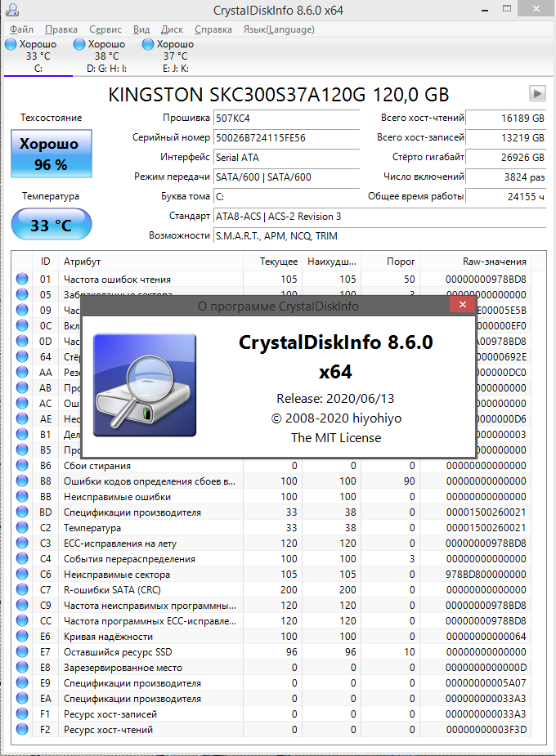Click the 16189 GB host reads value
The image size is (556, 756).
tap(506, 119)
